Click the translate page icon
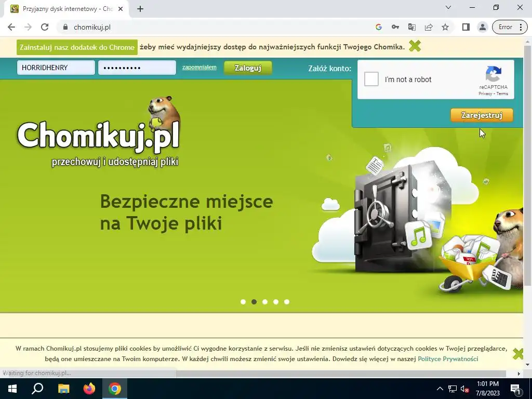This screenshot has height=399, width=532. tap(412, 27)
